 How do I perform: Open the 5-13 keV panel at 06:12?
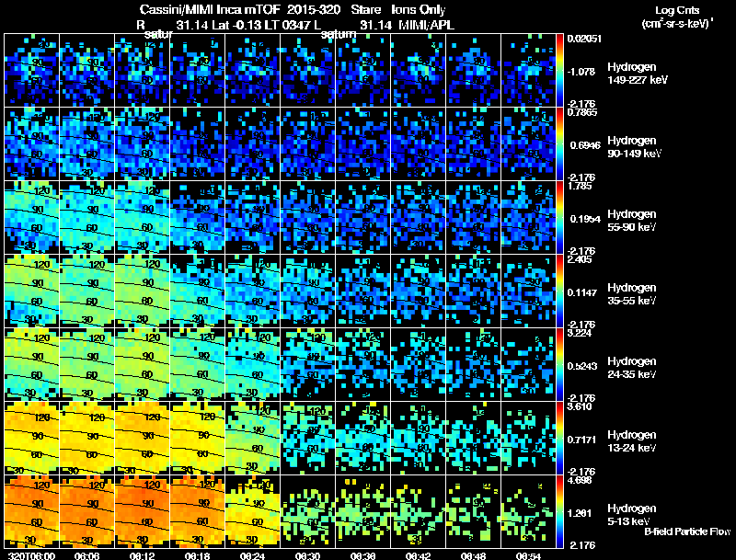pyautogui.click(x=143, y=511)
